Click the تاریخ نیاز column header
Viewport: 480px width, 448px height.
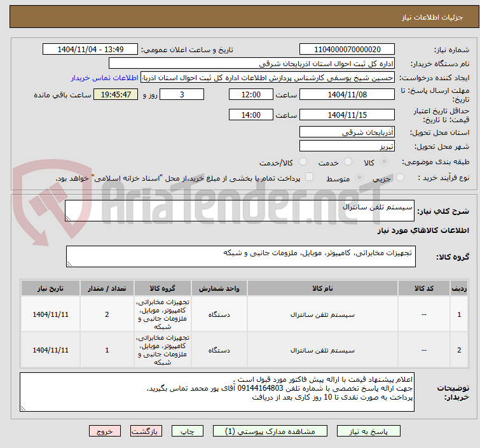50,288
